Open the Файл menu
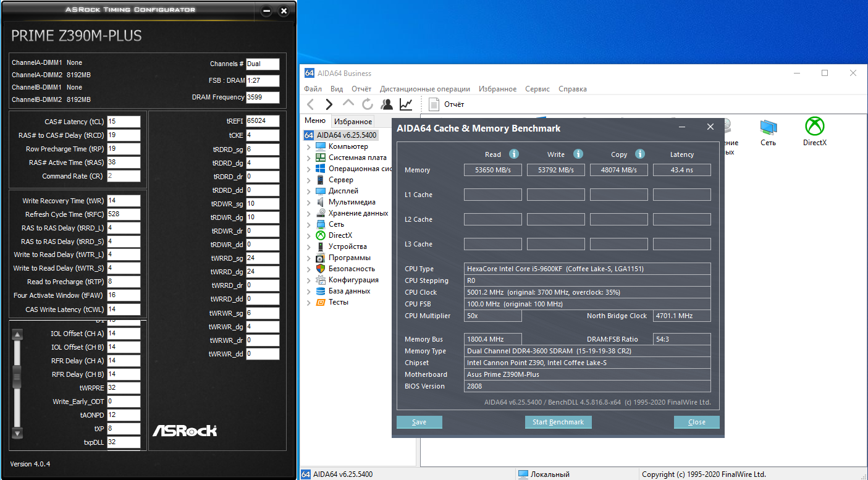The image size is (868, 480). point(313,89)
